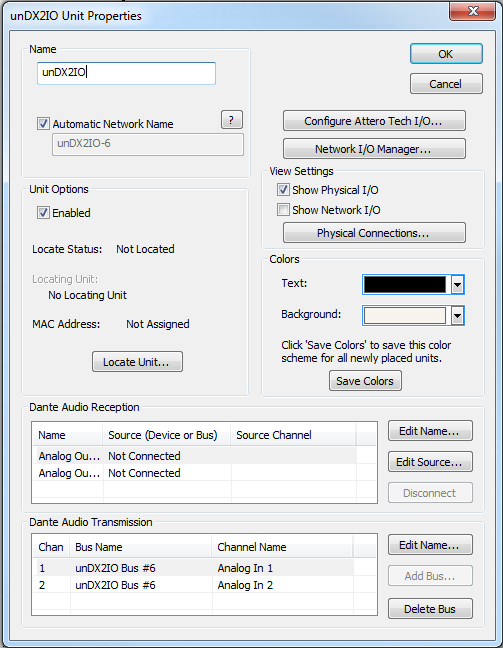Click the No Locating Unit text
Viewport: 503px width, 648px height.
tap(87, 295)
